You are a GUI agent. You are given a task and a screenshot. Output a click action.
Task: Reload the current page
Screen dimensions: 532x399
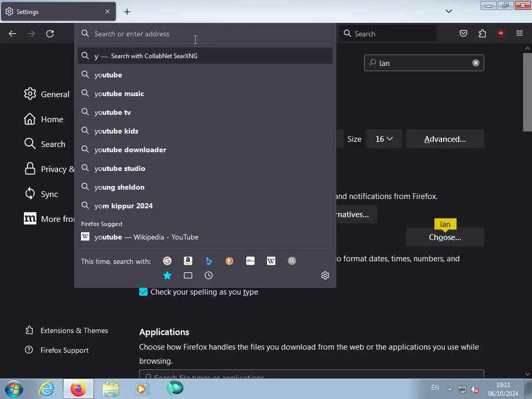[x=50, y=34]
